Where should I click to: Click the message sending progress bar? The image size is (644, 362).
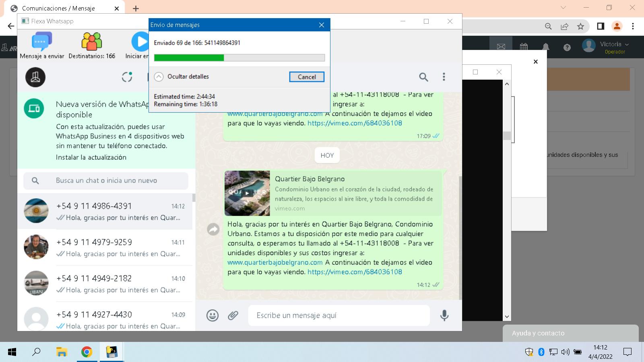[239, 58]
